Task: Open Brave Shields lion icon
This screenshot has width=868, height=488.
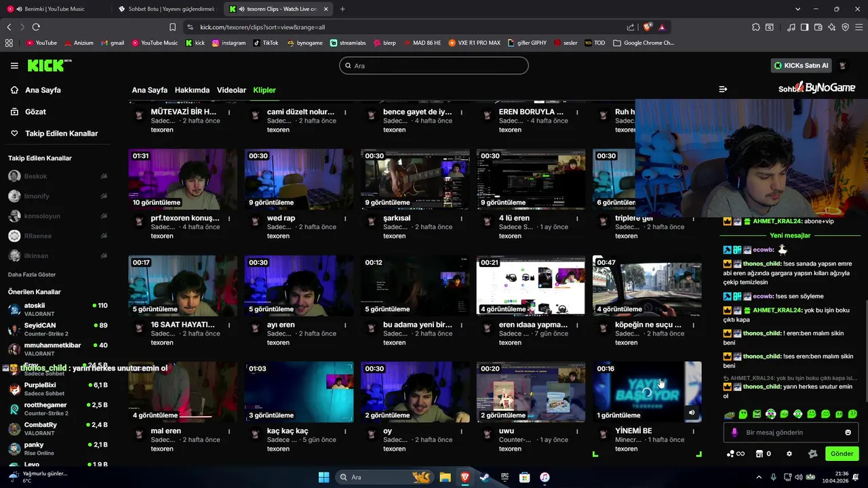Action: 648,27
